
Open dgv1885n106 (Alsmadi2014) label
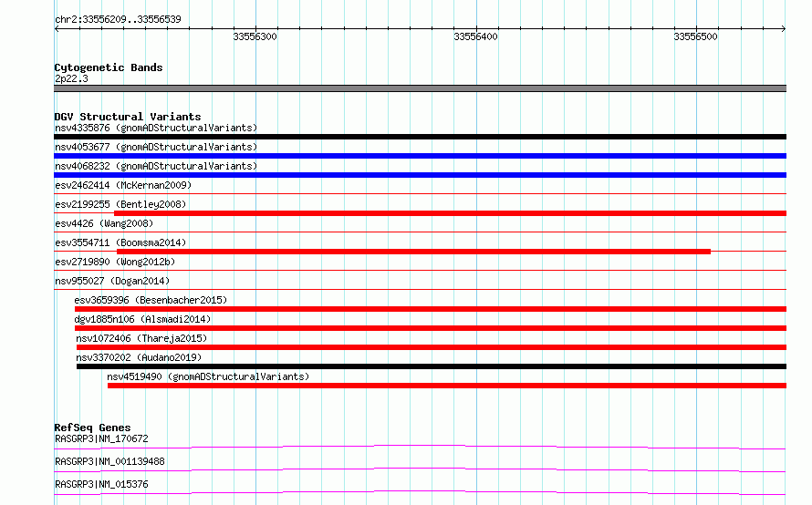[142, 319]
